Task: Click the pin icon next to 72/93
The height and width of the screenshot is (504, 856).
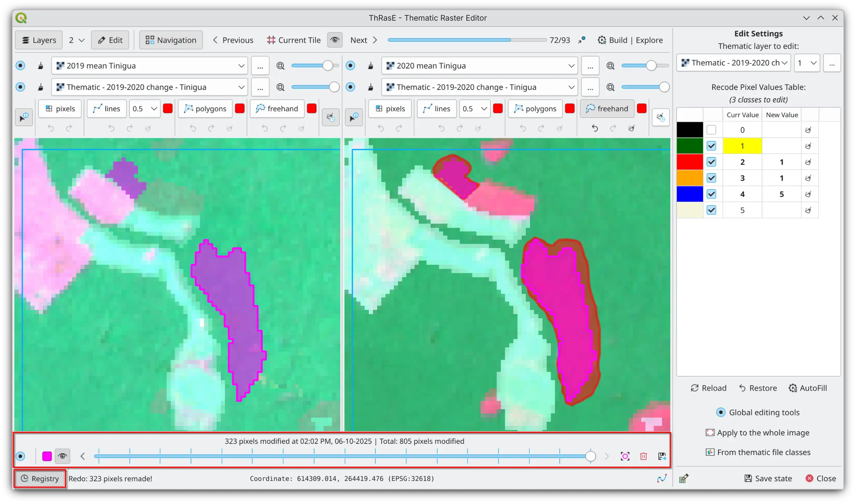Action: coord(582,40)
